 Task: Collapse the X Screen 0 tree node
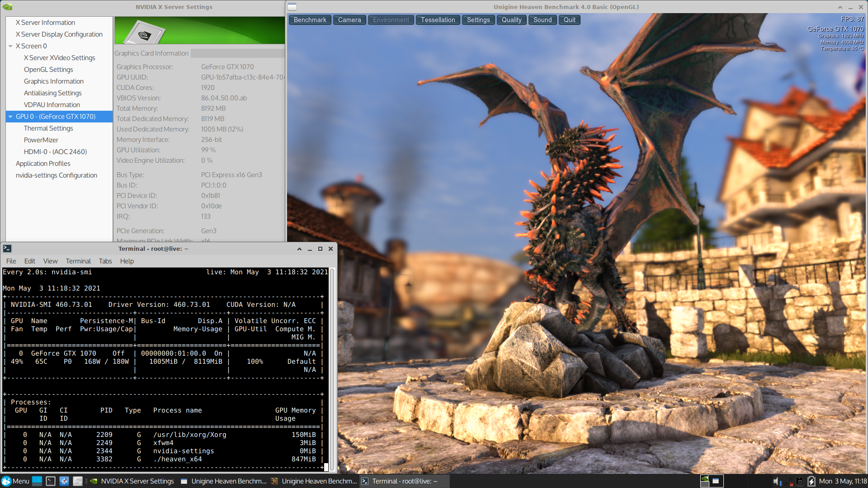pyautogui.click(x=10, y=46)
